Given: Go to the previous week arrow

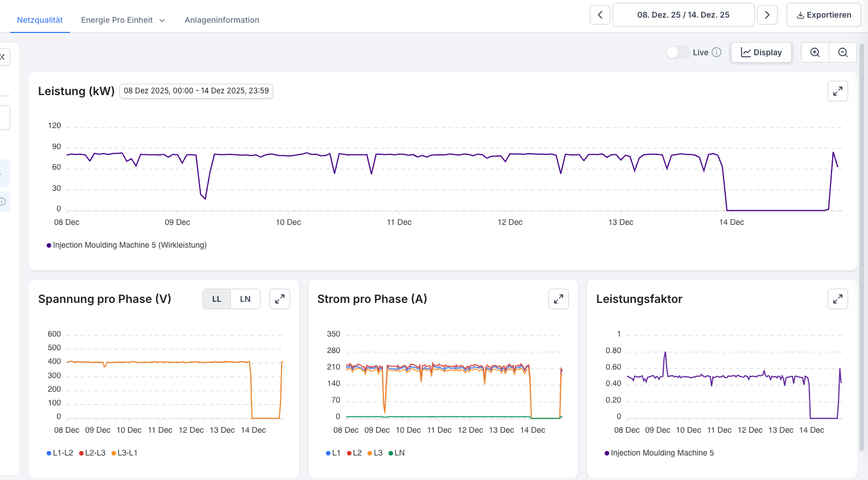Looking at the screenshot, I should pos(600,15).
